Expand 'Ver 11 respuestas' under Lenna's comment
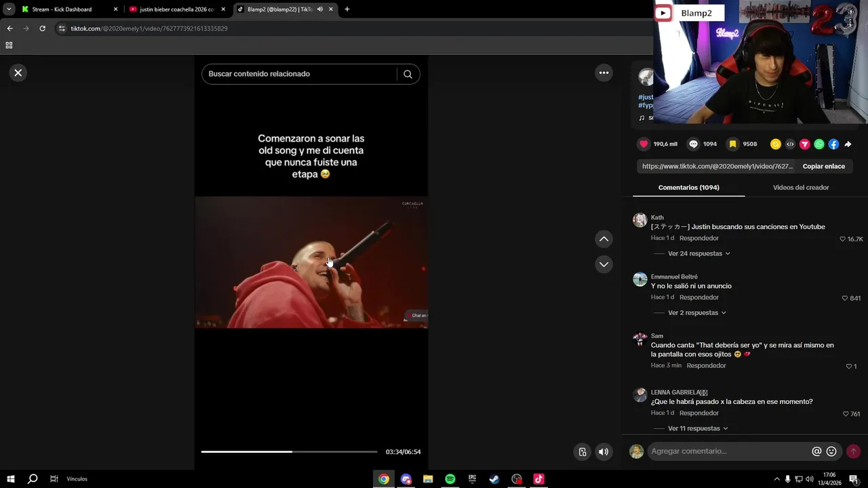 click(x=698, y=428)
